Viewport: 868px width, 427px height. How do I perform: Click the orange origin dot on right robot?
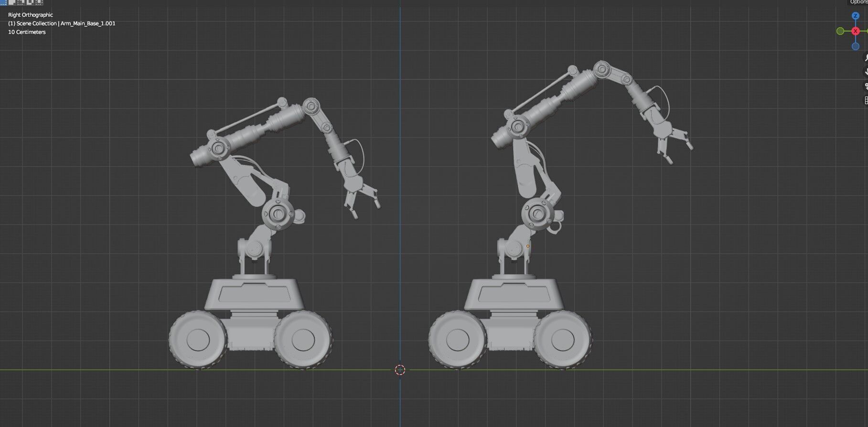tap(528, 246)
